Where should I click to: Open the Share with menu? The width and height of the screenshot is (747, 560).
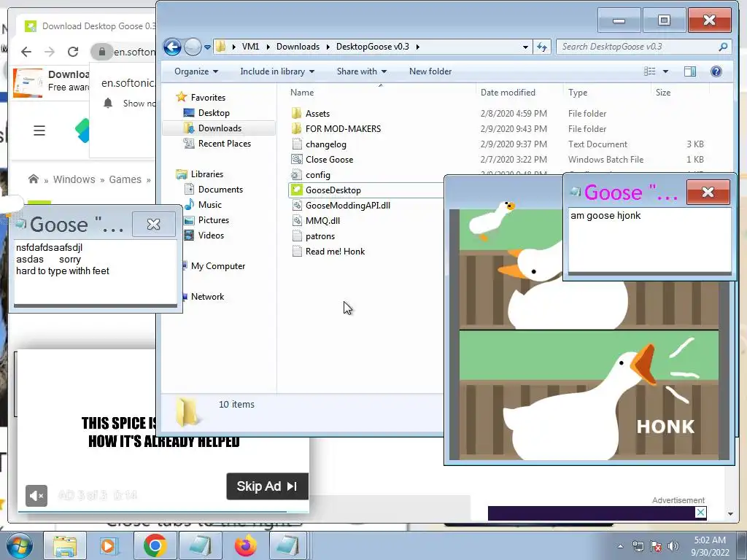pyautogui.click(x=362, y=71)
